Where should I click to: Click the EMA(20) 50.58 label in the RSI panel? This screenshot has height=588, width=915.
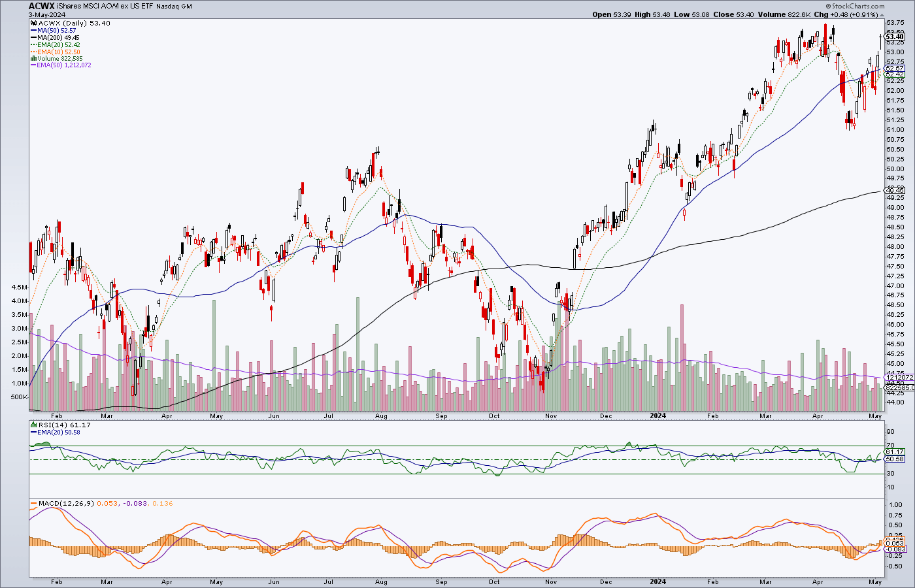(x=59, y=432)
